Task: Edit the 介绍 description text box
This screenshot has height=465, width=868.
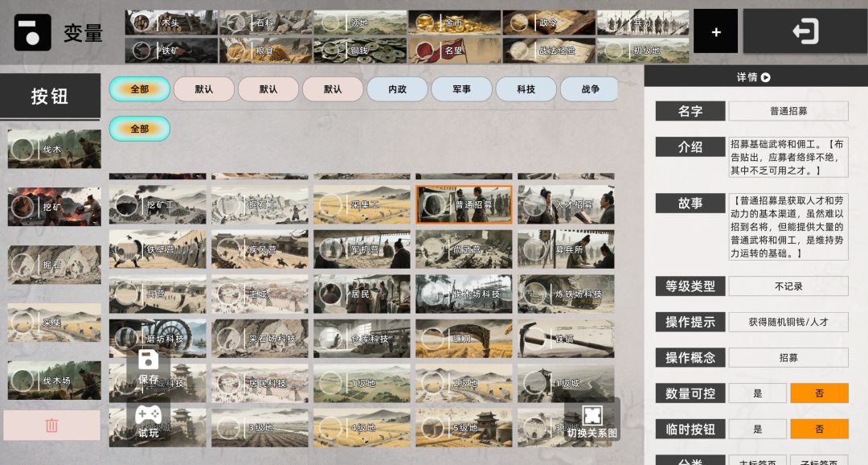Action: point(788,158)
